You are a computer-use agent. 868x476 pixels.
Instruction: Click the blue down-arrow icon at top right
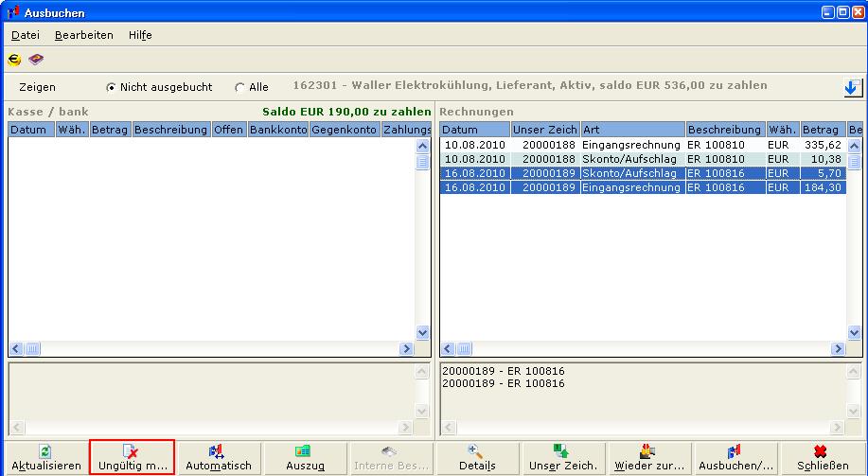pyautogui.click(x=853, y=87)
